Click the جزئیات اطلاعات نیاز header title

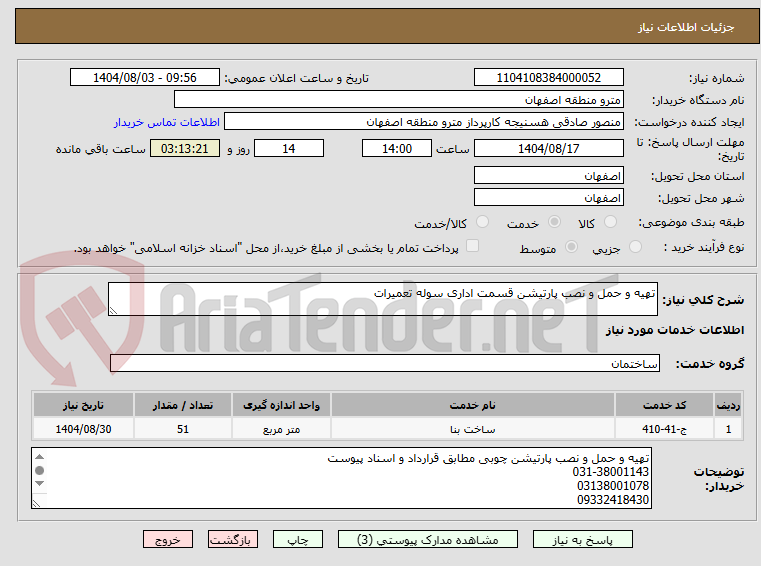pyautogui.click(x=686, y=27)
